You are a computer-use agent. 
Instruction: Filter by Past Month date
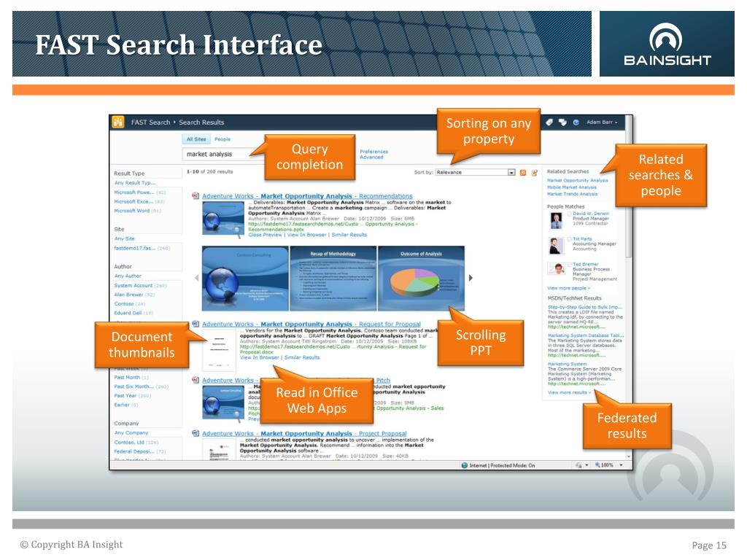131,377
